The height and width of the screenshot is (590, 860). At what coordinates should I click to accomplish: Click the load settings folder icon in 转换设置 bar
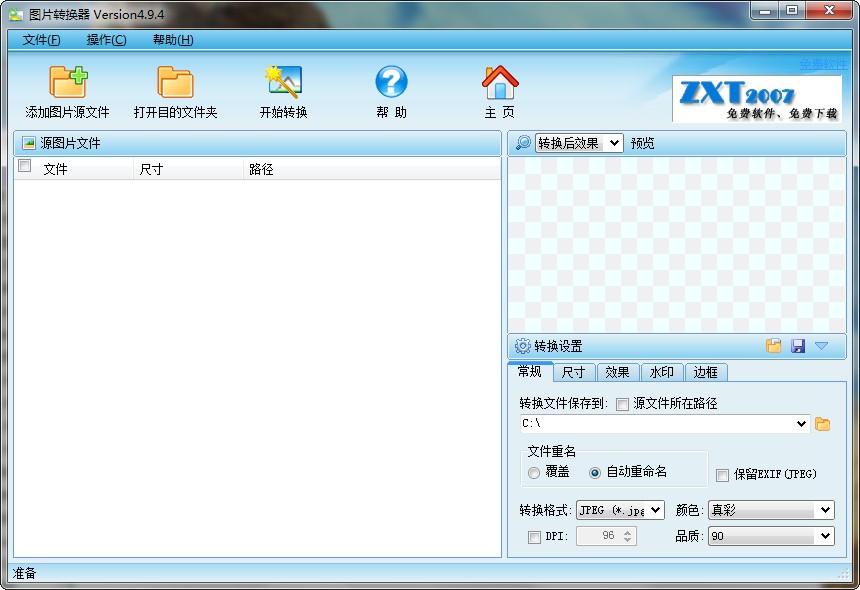[775, 345]
